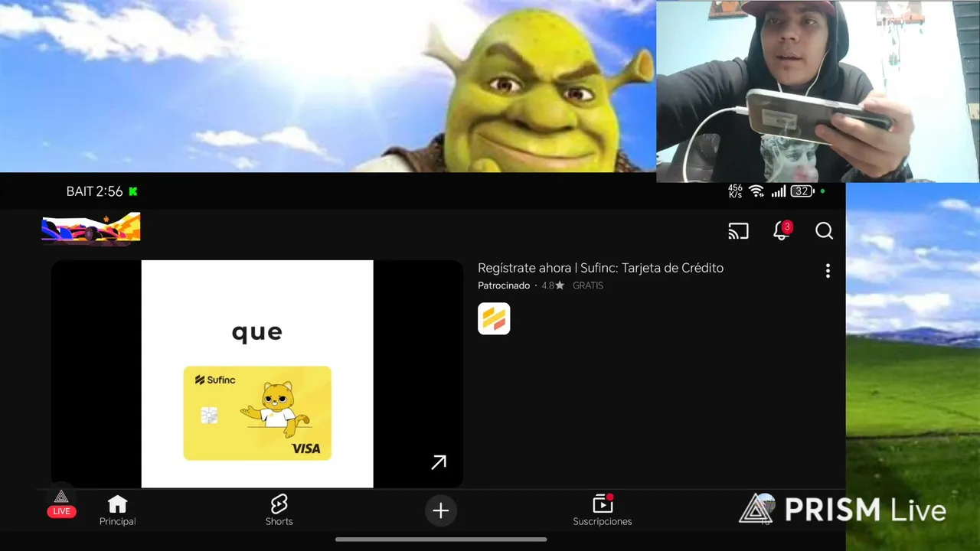Viewport: 980px width, 551px height.
Task: Open the YouTube search magnifier
Action: 824,231
